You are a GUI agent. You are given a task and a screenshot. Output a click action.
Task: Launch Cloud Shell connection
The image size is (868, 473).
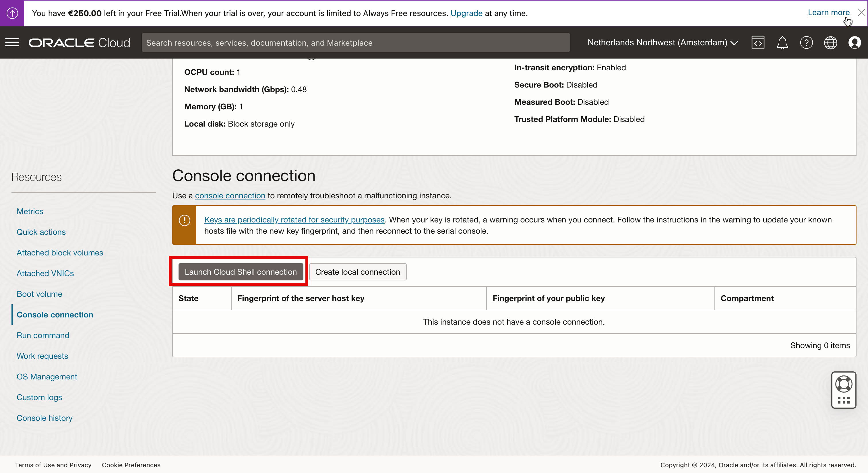[241, 272]
